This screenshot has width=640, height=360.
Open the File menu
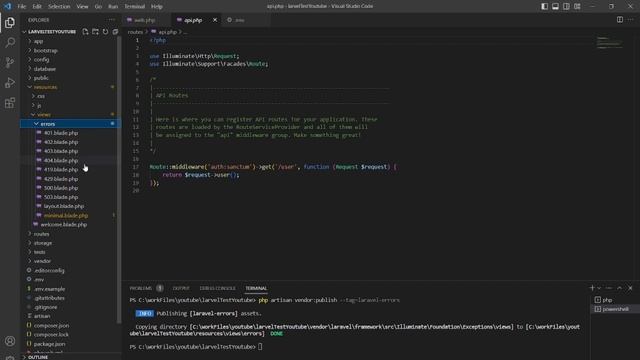[x=22, y=6]
